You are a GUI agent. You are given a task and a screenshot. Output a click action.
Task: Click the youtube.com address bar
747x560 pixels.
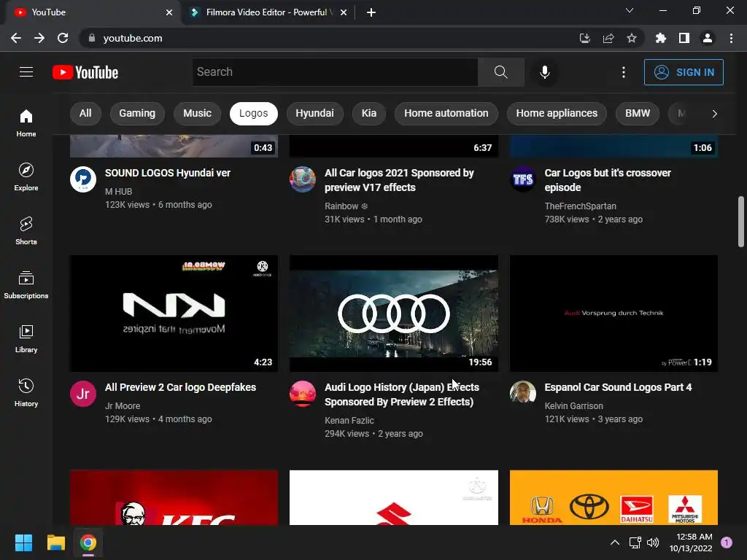tap(329, 38)
